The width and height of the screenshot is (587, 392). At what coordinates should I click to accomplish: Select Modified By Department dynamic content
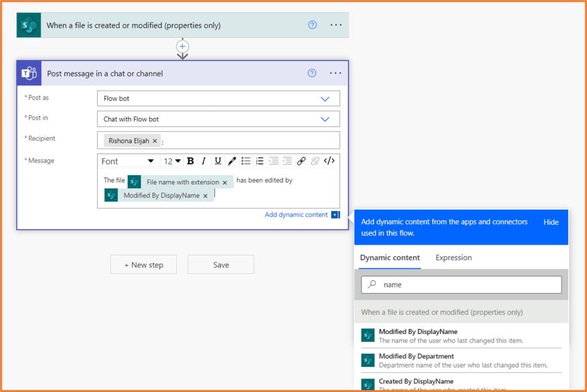click(416, 360)
